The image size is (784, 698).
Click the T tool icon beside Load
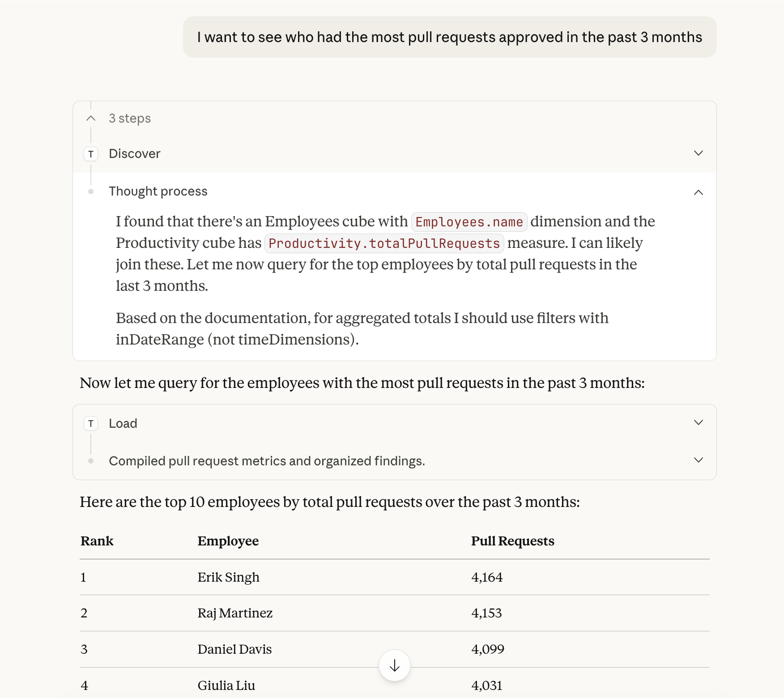[x=91, y=423]
